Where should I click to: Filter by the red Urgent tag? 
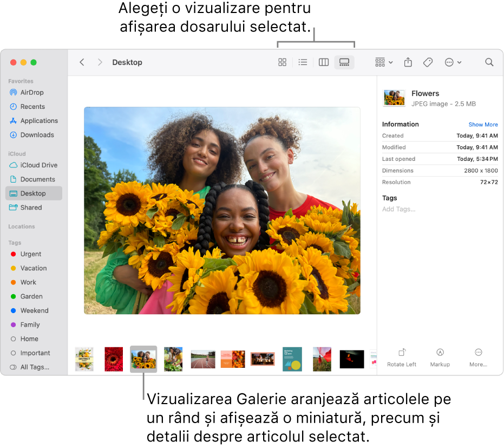click(34, 254)
